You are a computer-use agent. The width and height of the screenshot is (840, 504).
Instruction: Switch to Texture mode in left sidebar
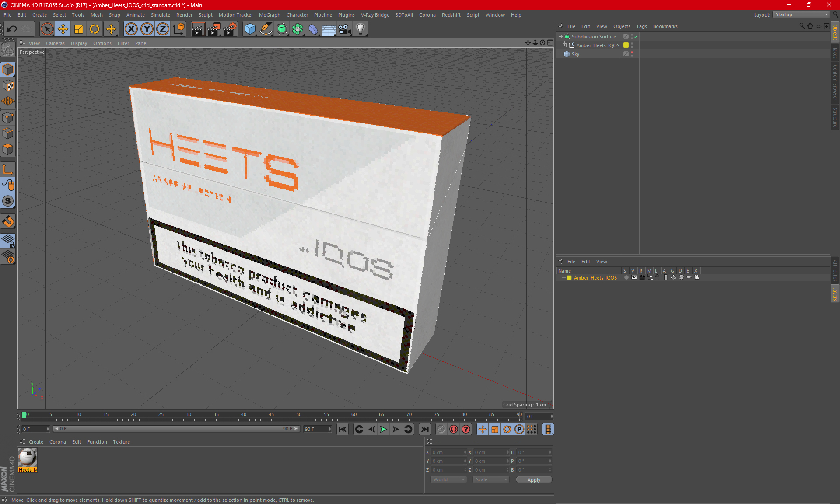(x=8, y=86)
